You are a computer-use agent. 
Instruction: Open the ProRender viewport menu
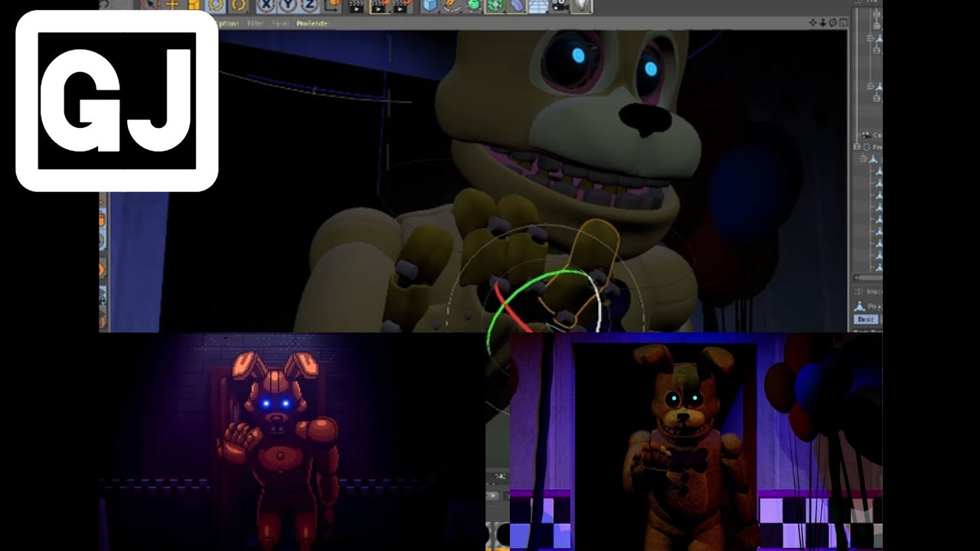[x=313, y=23]
